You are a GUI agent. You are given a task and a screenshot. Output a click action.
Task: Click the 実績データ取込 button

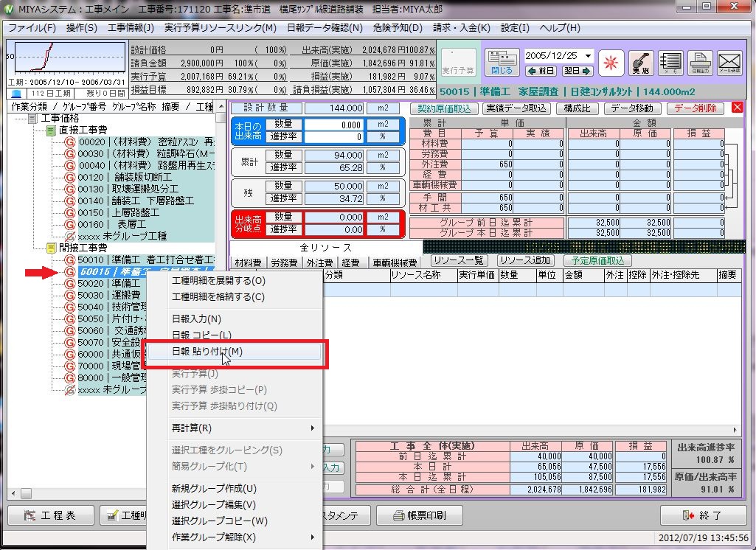516,108
